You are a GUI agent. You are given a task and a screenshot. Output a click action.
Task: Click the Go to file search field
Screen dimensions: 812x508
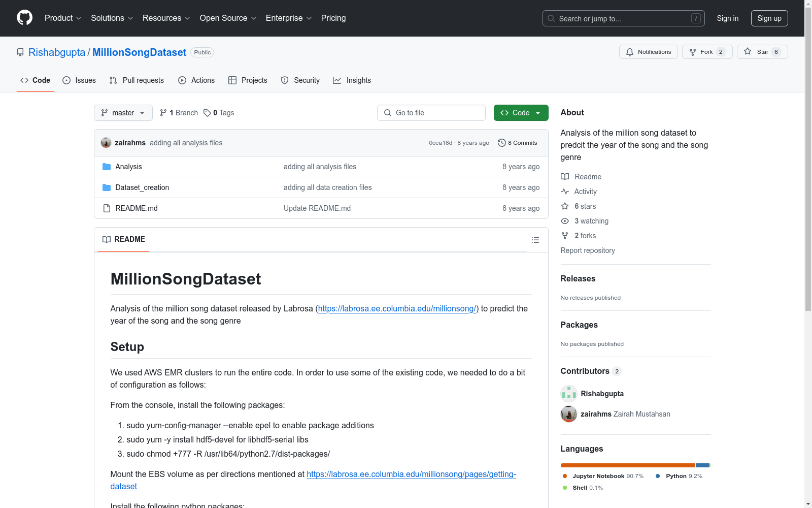click(431, 113)
